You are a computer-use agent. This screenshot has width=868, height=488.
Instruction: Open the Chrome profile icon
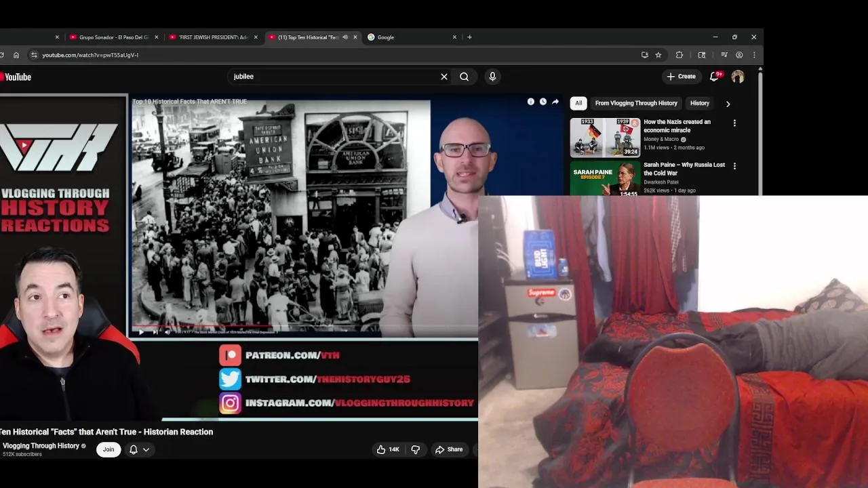pos(739,55)
